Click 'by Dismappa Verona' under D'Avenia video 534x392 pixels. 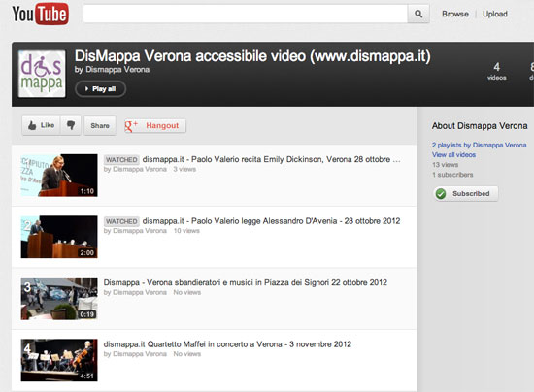[x=135, y=231]
